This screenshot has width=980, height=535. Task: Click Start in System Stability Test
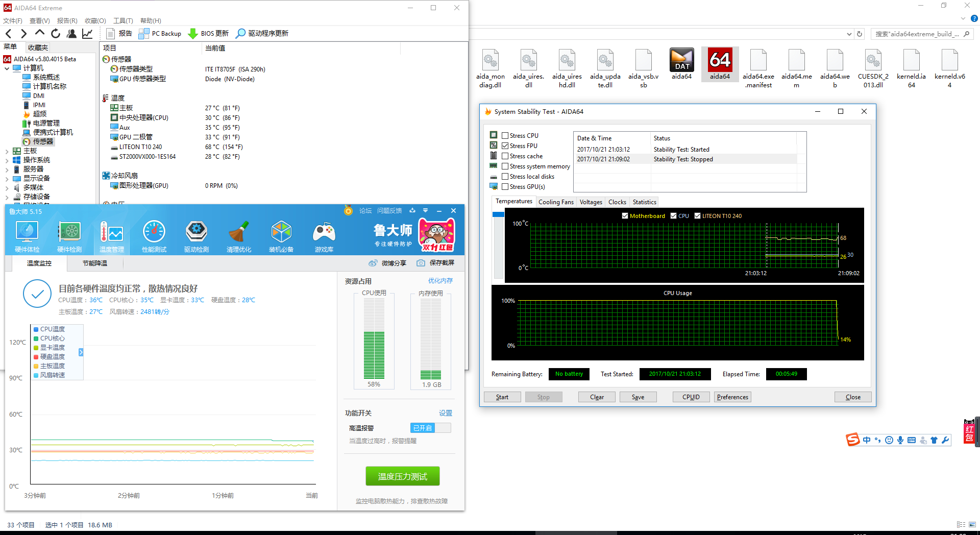tap(502, 397)
